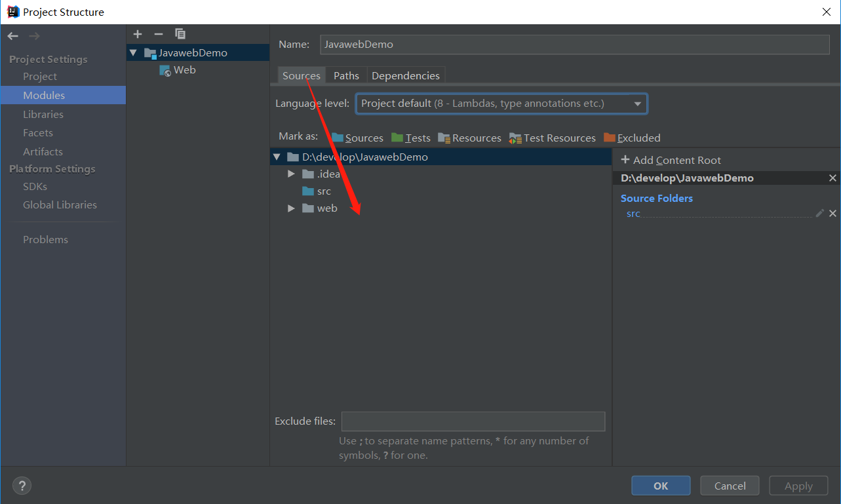Click src link under Source Folders
The height and width of the screenshot is (504, 841).
point(633,214)
